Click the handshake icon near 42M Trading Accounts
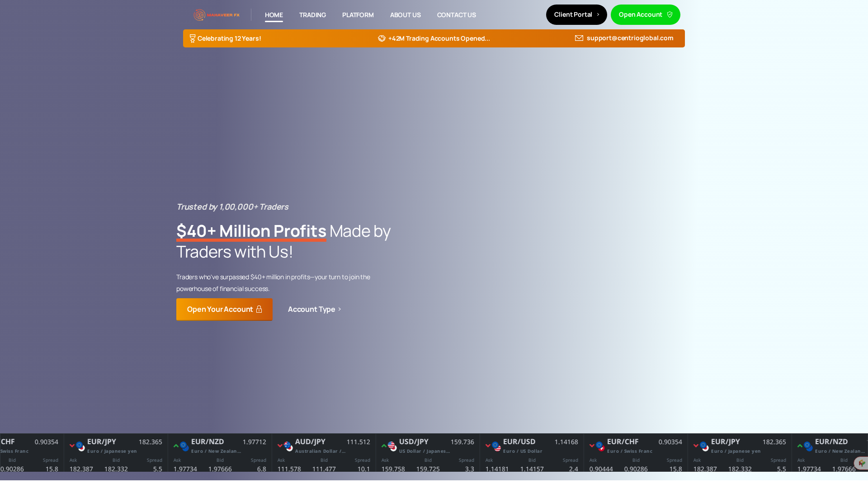 pyautogui.click(x=382, y=38)
